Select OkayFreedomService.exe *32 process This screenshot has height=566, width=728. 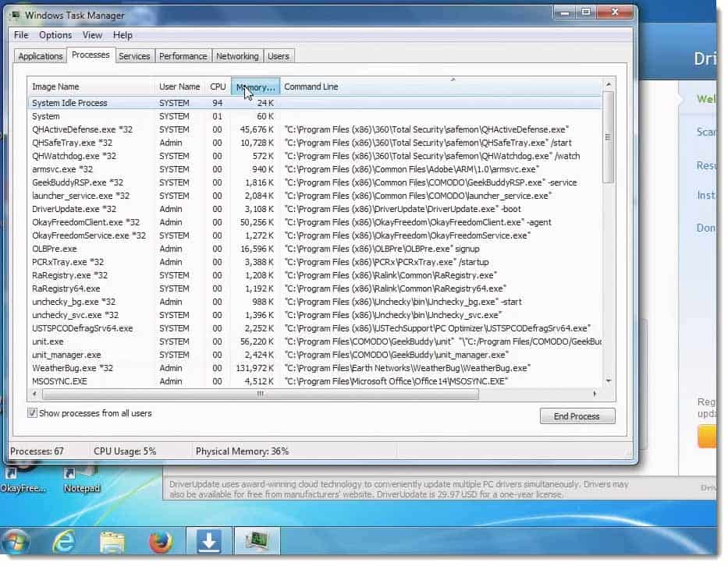click(314, 235)
